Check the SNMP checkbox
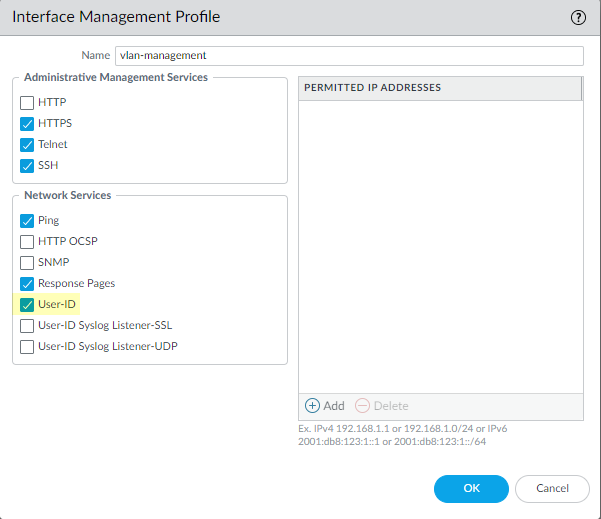This screenshot has height=519, width=601. tap(27, 262)
